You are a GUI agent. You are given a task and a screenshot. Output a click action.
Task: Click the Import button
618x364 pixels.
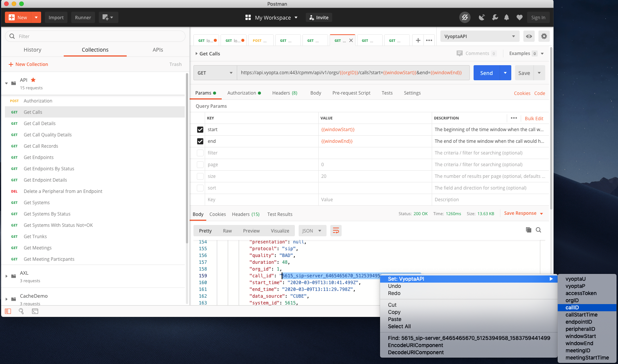pyautogui.click(x=56, y=17)
